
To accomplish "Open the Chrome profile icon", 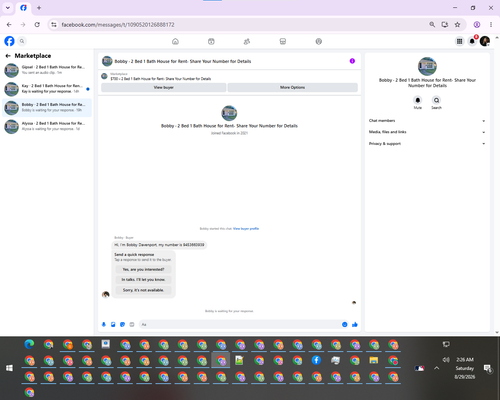I will (x=477, y=25).
